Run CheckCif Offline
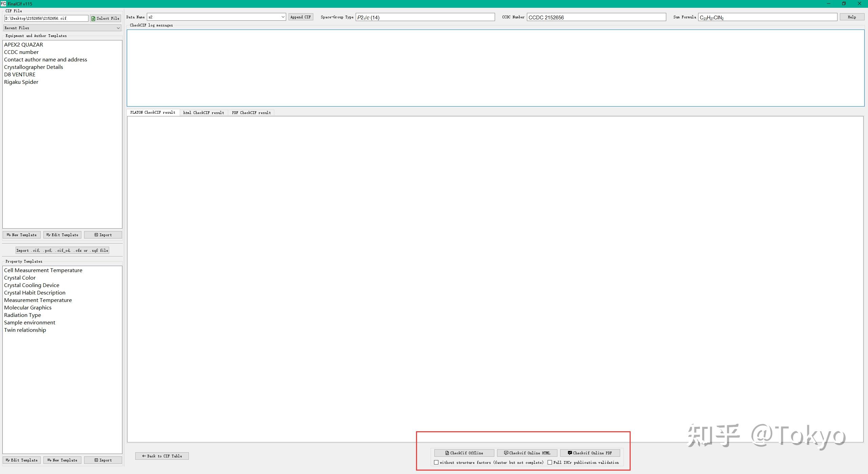868x474 pixels. click(464, 453)
